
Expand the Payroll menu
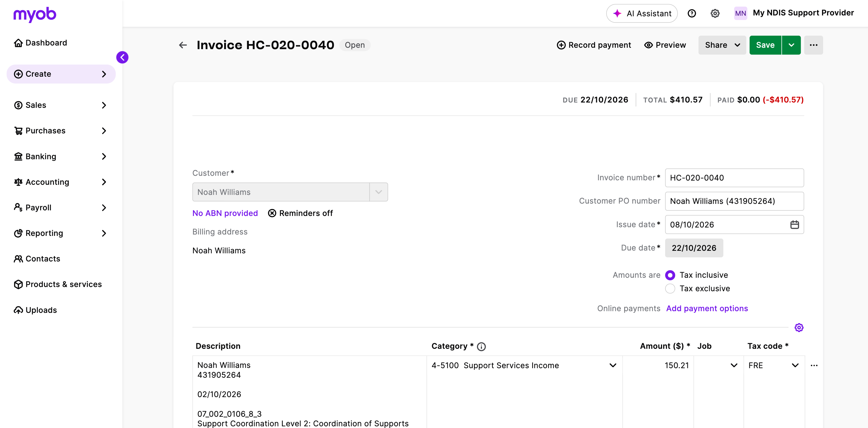click(x=61, y=208)
